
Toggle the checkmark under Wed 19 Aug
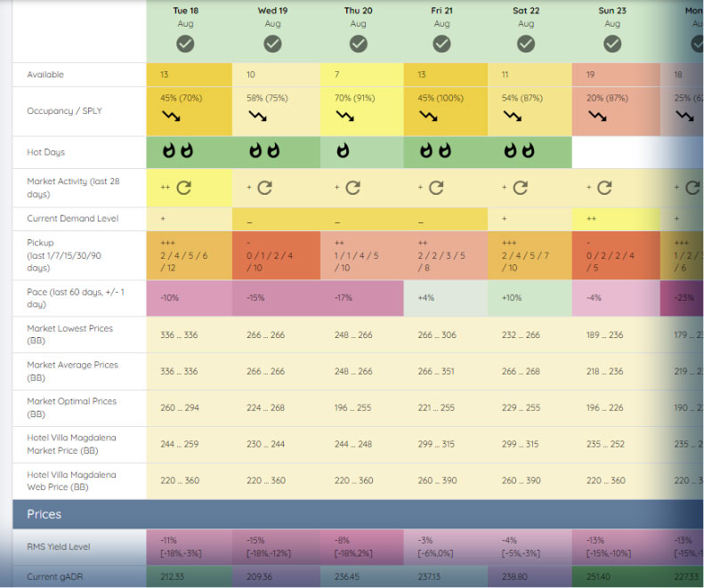click(x=272, y=44)
